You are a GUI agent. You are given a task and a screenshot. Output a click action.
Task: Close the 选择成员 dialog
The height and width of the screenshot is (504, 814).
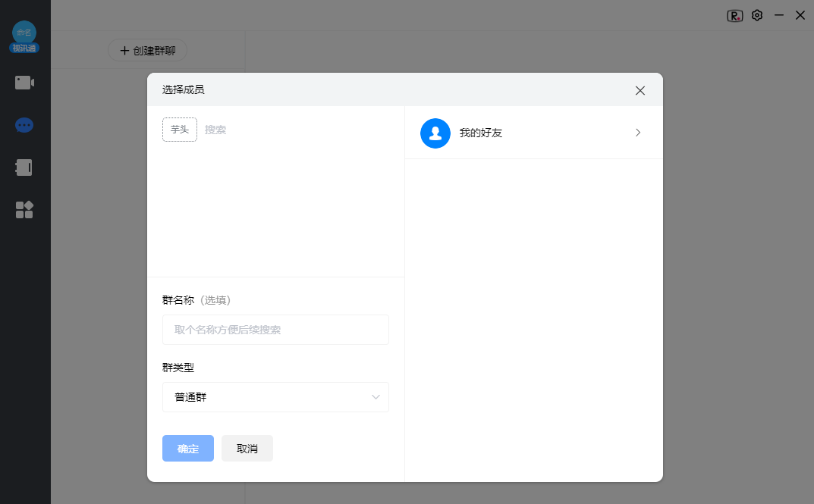640,89
